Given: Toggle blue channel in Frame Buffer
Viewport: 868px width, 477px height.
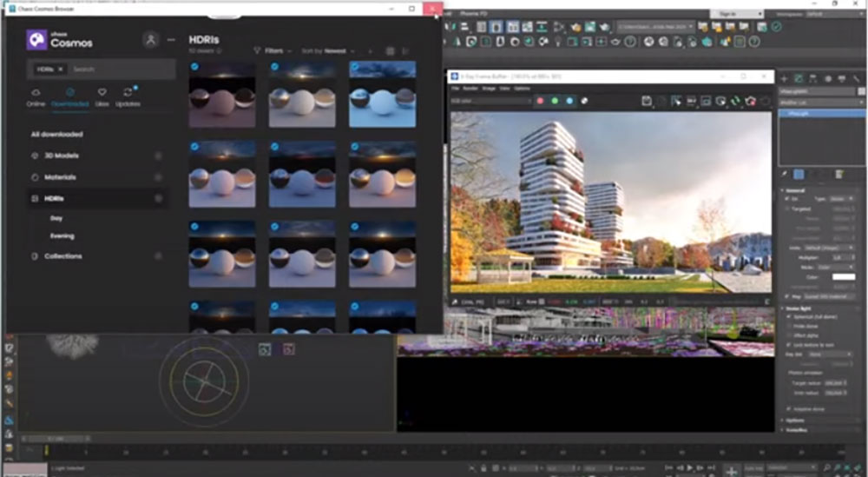Looking at the screenshot, I should coord(569,101).
